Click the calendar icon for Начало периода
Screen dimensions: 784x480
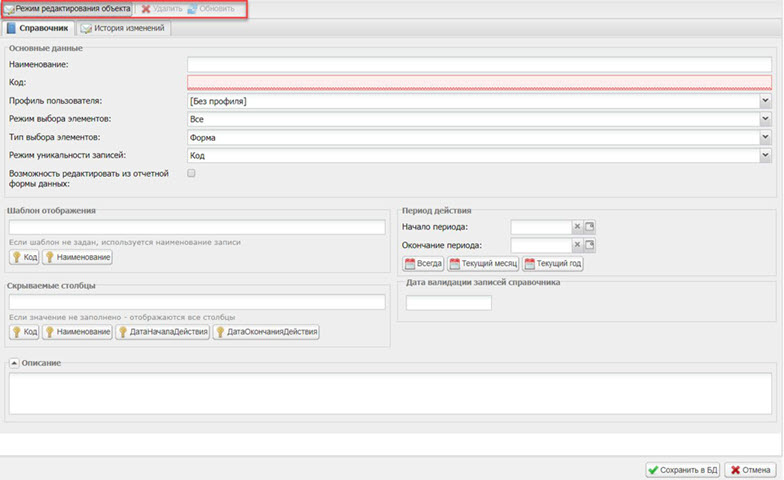[x=590, y=227]
